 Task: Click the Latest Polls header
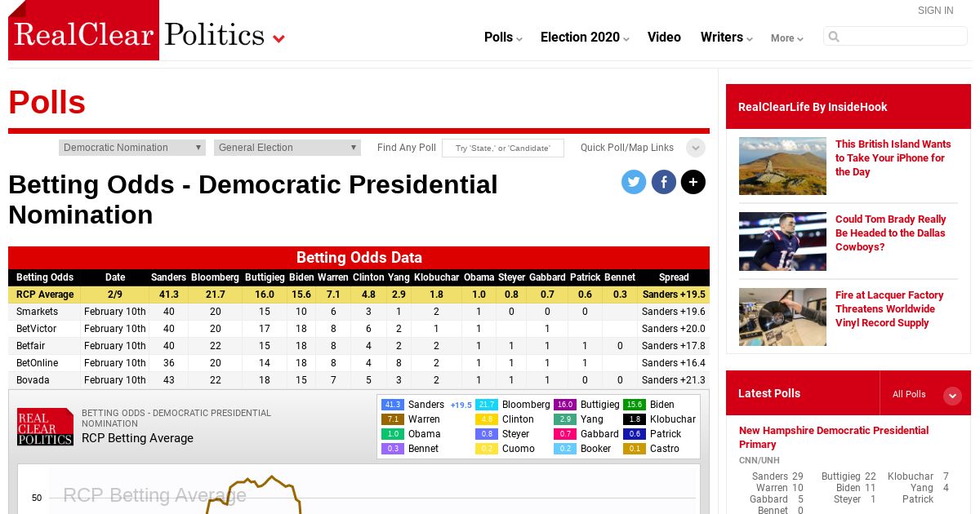click(769, 393)
